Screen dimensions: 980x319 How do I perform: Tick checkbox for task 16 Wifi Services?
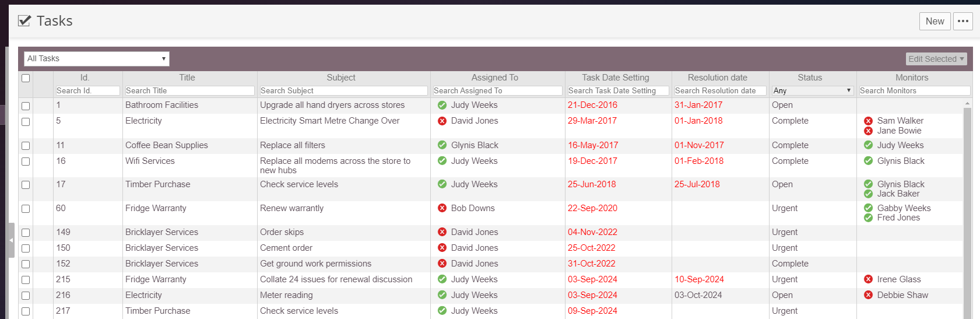[26, 162]
